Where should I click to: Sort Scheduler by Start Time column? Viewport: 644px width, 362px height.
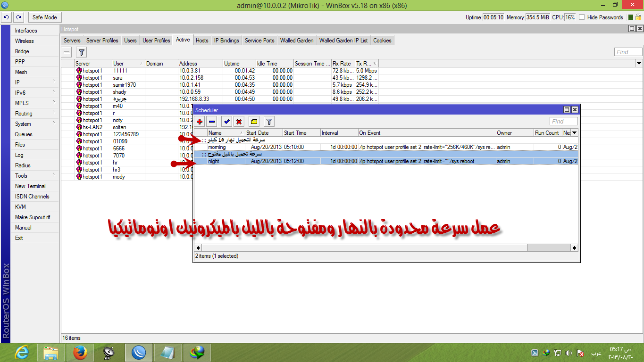click(x=301, y=133)
